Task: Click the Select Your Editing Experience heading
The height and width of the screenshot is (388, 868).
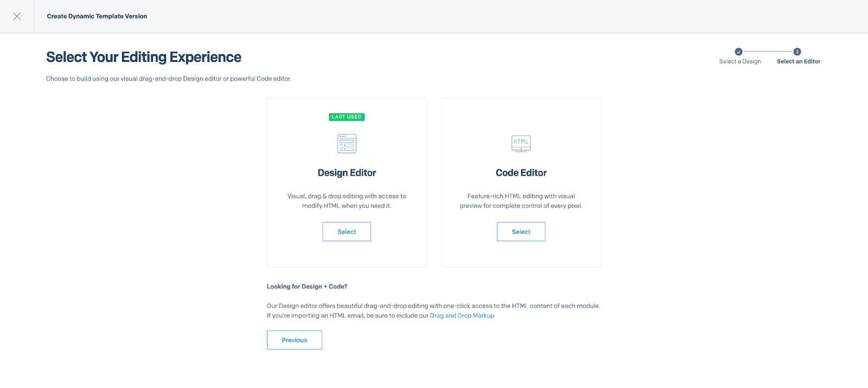Action: coord(144,57)
